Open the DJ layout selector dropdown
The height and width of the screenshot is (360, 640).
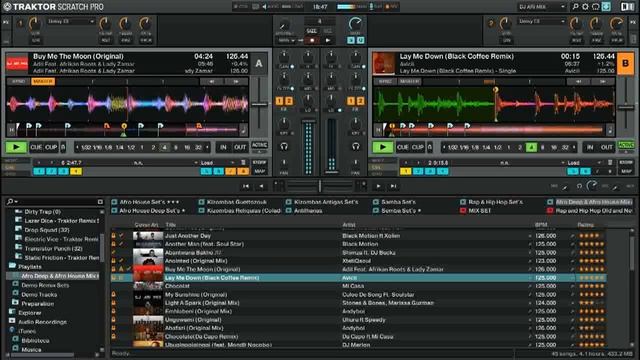pos(542,7)
